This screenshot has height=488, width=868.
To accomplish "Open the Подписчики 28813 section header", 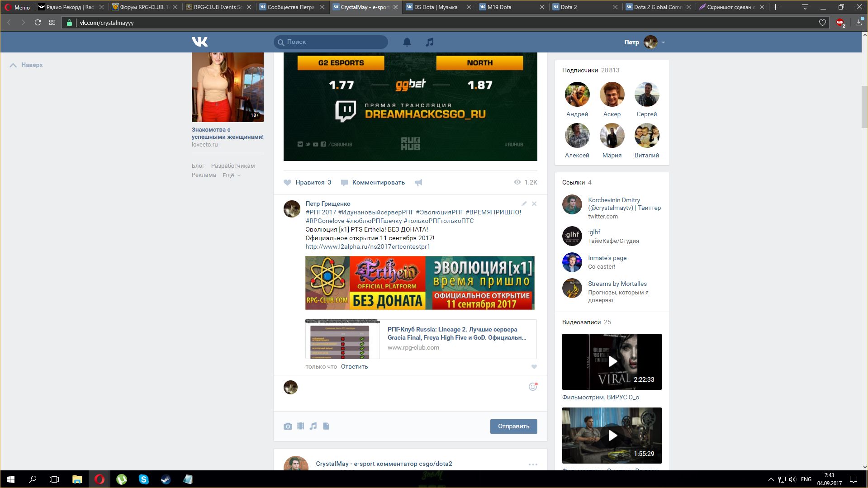I will [x=591, y=71].
